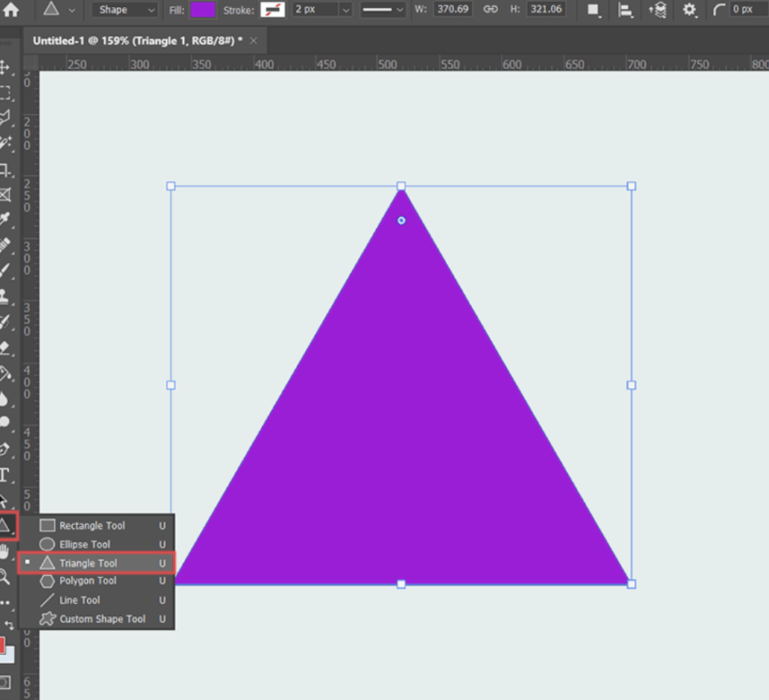Click the gear settings icon in options bar
This screenshot has width=769, height=700.
[x=689, y=10]
